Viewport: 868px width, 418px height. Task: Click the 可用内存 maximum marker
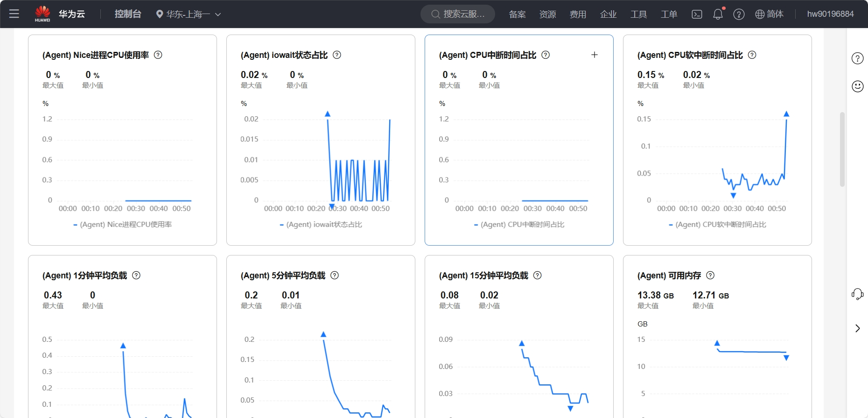point(717,343)
